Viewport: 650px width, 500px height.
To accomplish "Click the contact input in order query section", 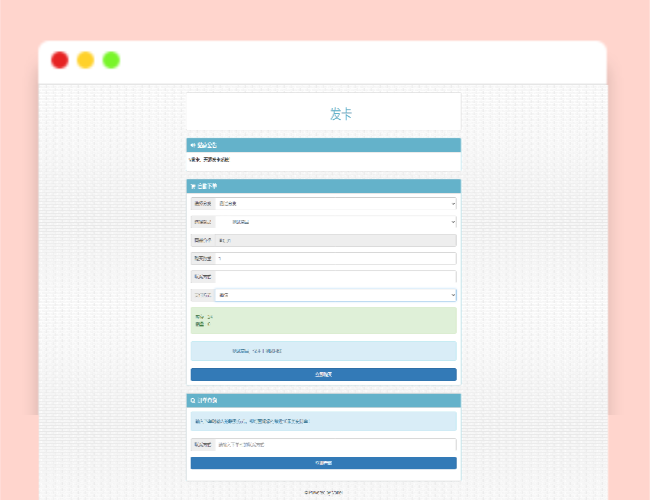I will tap(335, 444).
